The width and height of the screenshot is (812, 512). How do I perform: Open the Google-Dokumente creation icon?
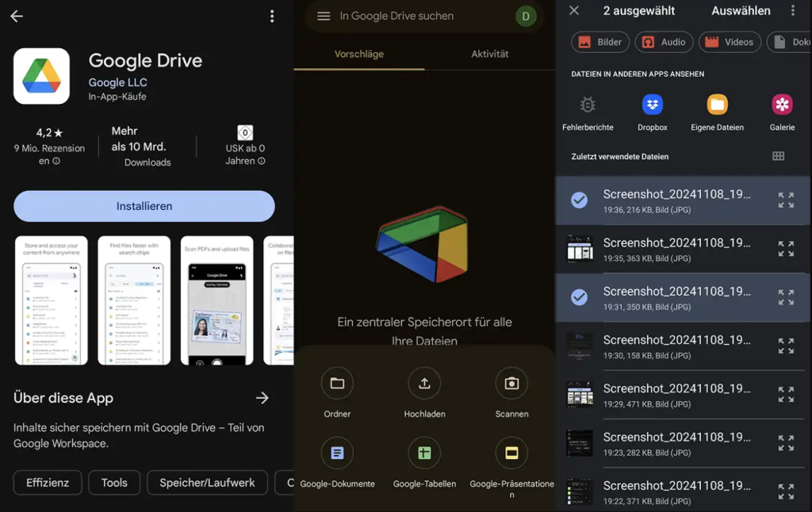coord(337,453)
